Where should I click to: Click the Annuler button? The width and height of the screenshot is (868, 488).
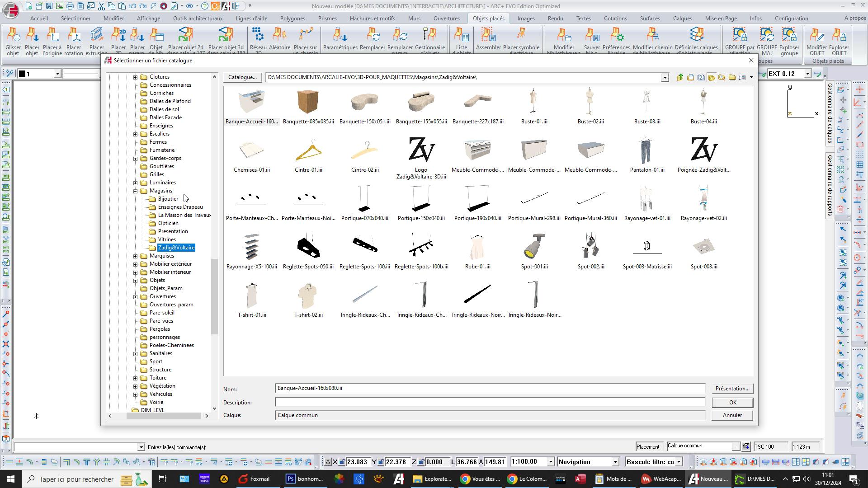pyautogui.click(x=731, y=415)
